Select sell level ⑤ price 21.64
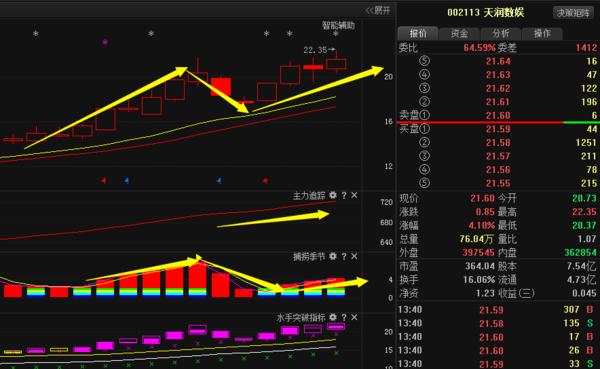The width and height of the screenshot is (600, 369). pos(498,61)
